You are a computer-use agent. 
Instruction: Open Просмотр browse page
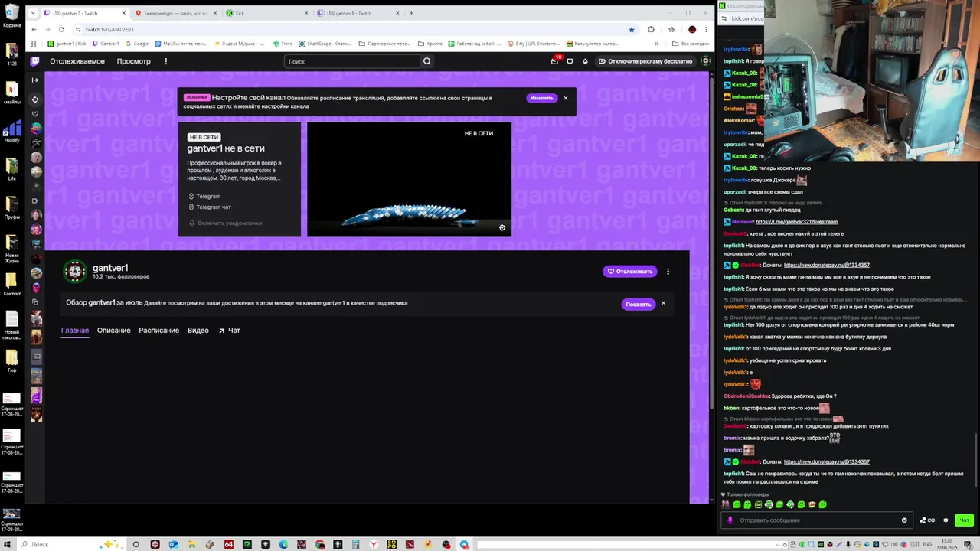pos(134,61)
